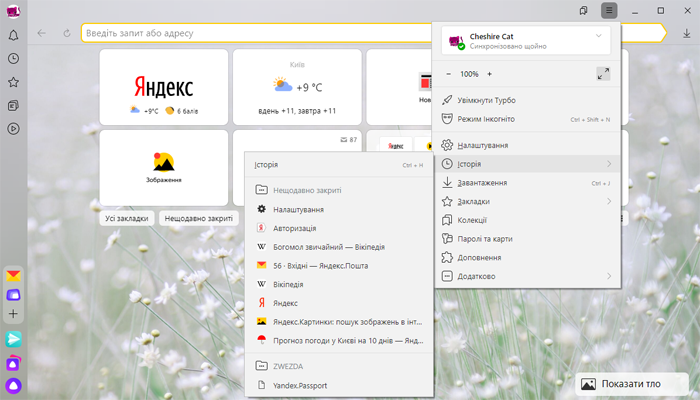
Task: Click the Incognito mask icon
Action: coord(447,119)
